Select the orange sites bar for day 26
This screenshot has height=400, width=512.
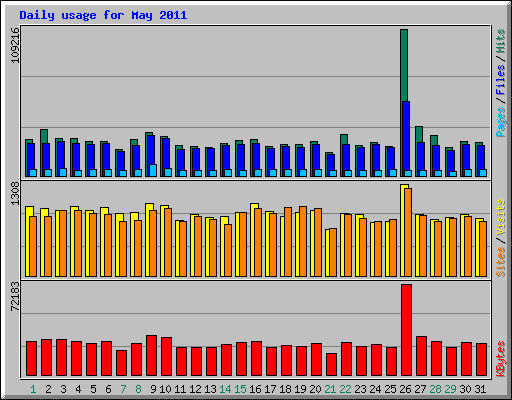click(408, 232)
